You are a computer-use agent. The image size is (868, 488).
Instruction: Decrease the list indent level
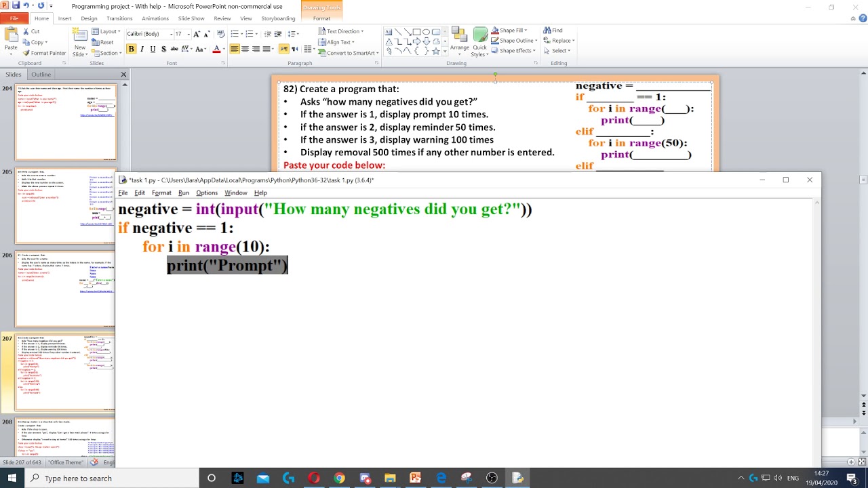pyautogui.click(x=269, y=33)
